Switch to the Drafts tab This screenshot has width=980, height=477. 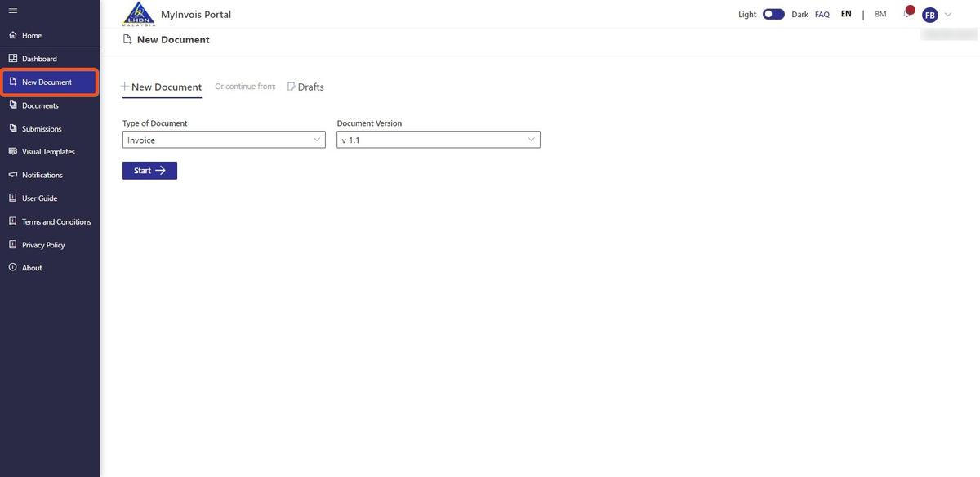click(x=305, y=87)
